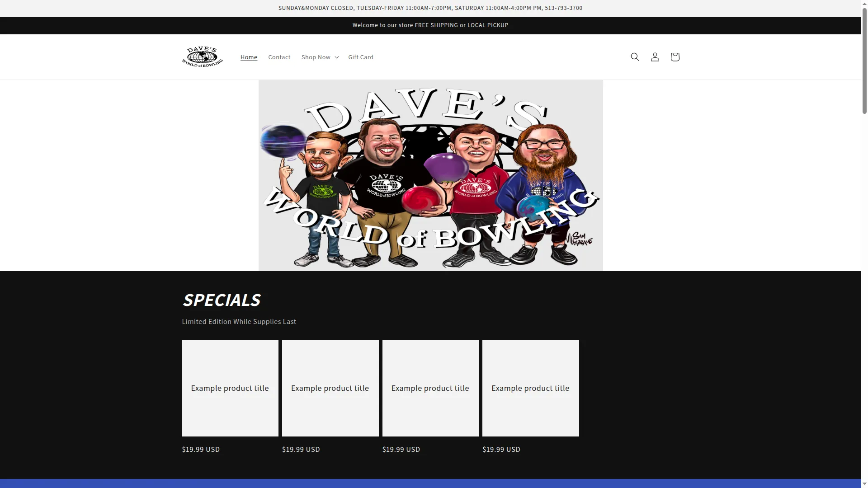Open the third Example product title card
This screenshot has width=868, height=488.
click(x=430, y=388)
